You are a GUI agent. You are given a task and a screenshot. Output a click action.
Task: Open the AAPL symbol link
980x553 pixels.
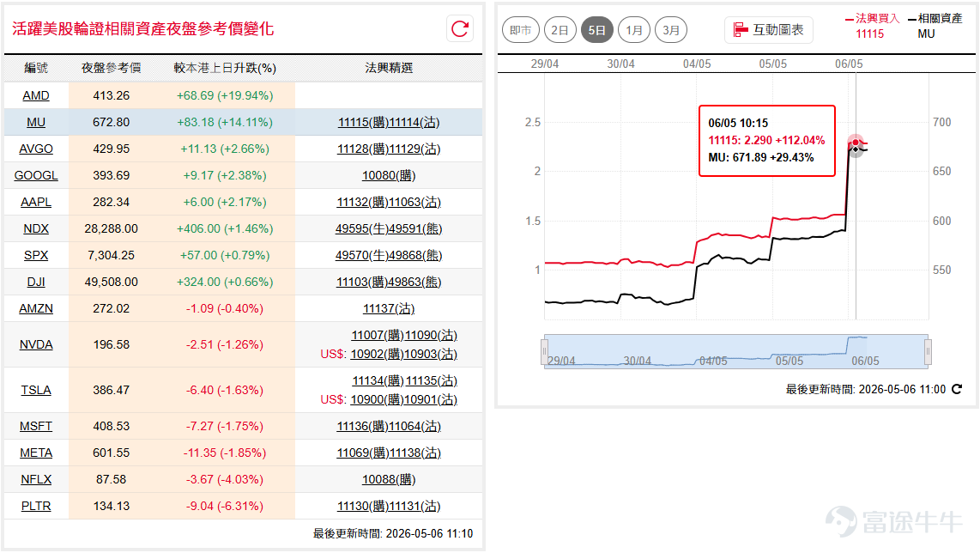coord(36,202)
